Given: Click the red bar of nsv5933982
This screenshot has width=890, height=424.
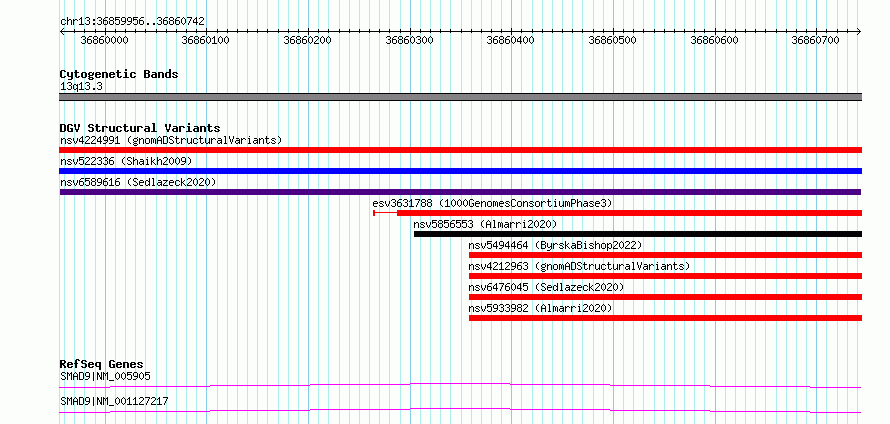Looking at the screenshot, I should [x=665, y=318].
